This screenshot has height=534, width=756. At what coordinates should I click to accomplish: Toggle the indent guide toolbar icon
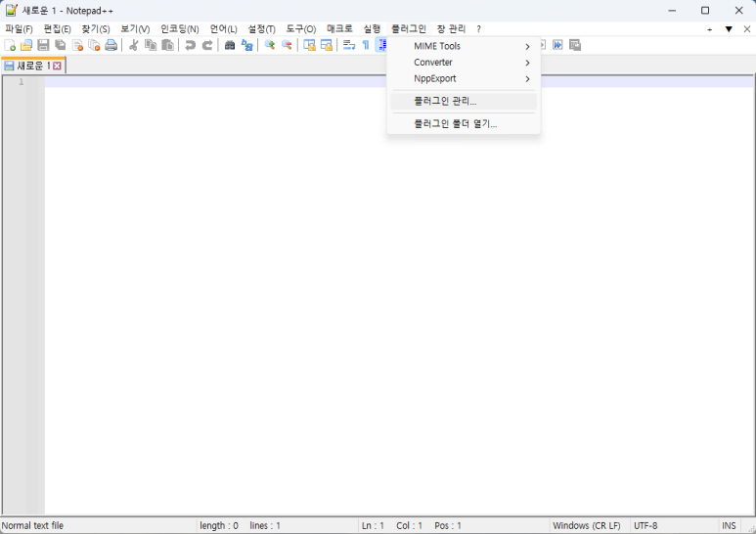[381, 45]
